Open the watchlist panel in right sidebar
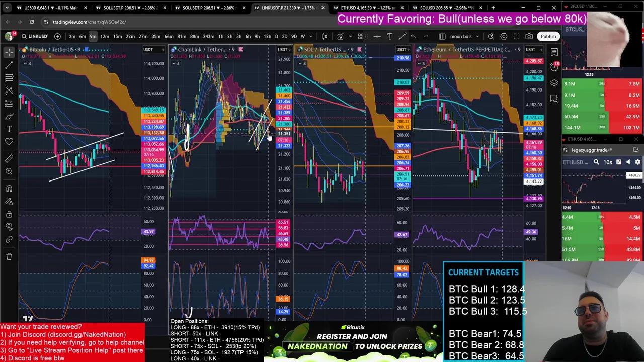 (x=554, y=52)
